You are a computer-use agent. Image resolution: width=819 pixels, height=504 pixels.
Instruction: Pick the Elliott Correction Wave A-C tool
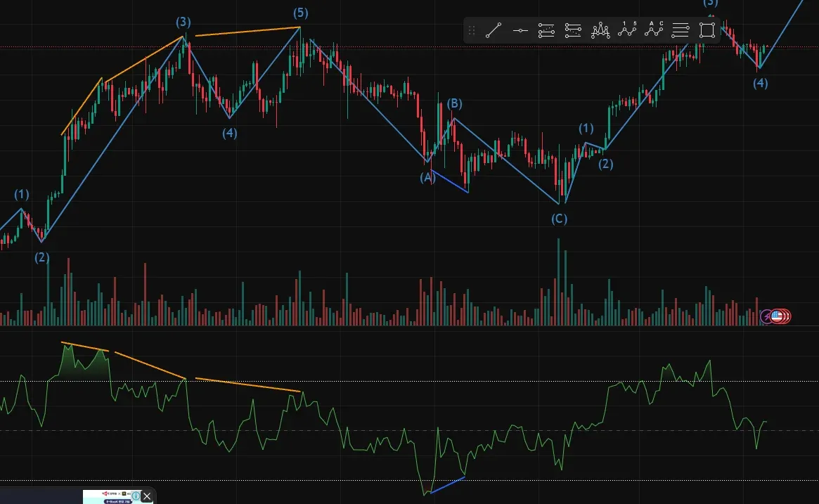pyautogui.click(x=654, y=30)
